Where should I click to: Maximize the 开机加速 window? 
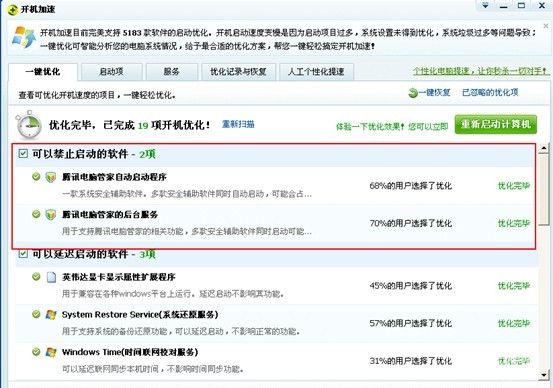pos(521,5)
